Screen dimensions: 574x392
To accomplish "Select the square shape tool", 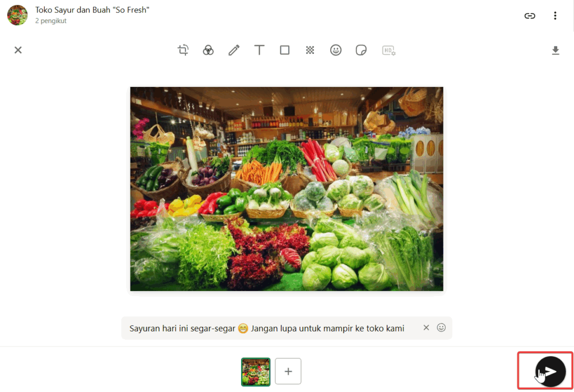I will pos(285,50).
